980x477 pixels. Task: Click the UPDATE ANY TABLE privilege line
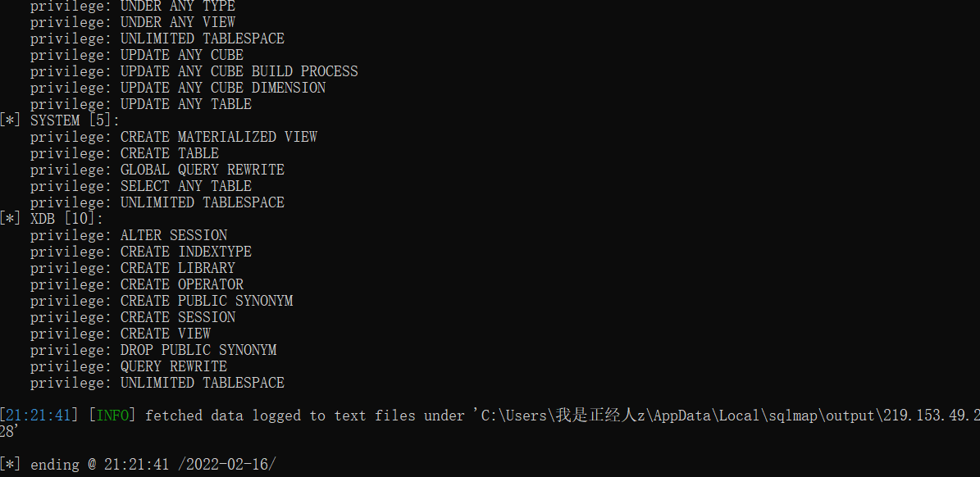coord(185,104)
